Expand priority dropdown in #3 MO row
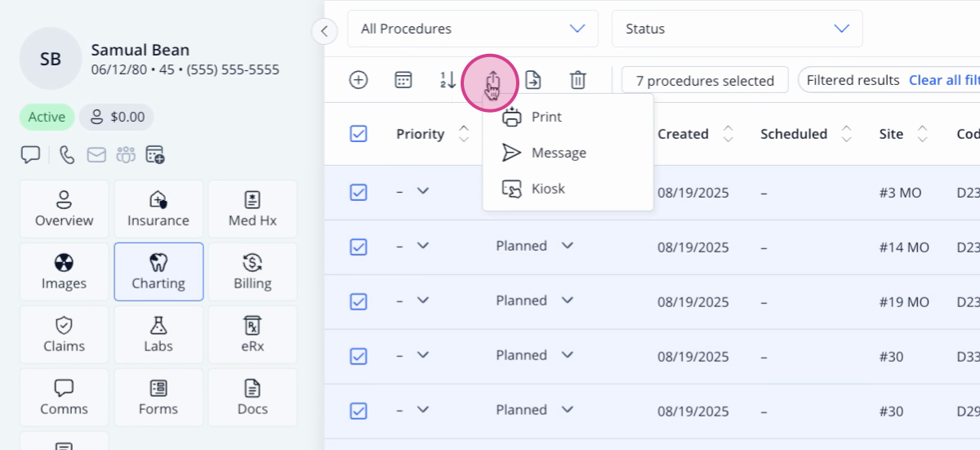 [x=422, y=191]
